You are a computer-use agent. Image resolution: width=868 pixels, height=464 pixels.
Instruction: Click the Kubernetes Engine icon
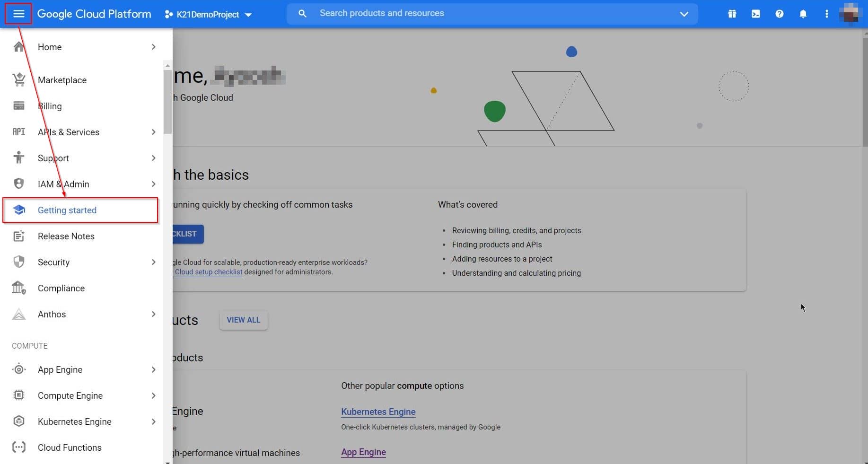[x=19, y=421]
